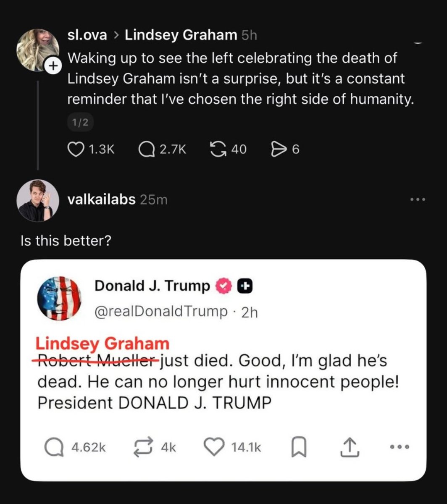This screenshot has height=504, width=447.
Task: View sl.ova profile picture
Action: coord(38,50)
